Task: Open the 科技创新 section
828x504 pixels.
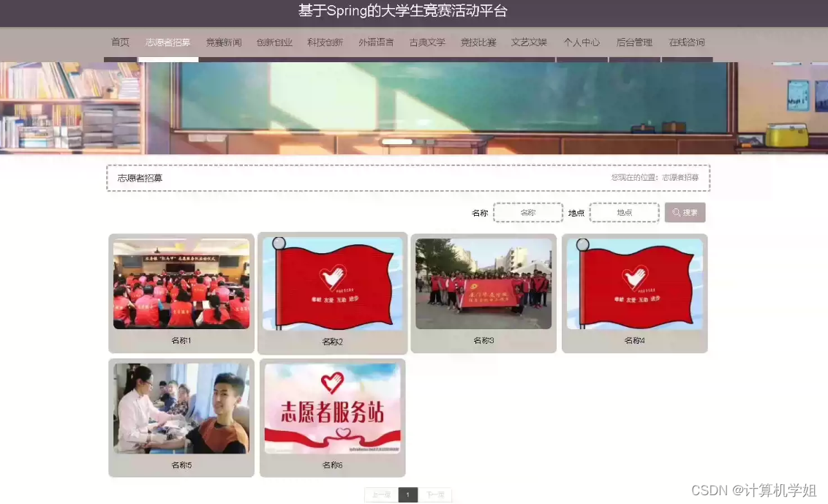Action: point(325,42)
